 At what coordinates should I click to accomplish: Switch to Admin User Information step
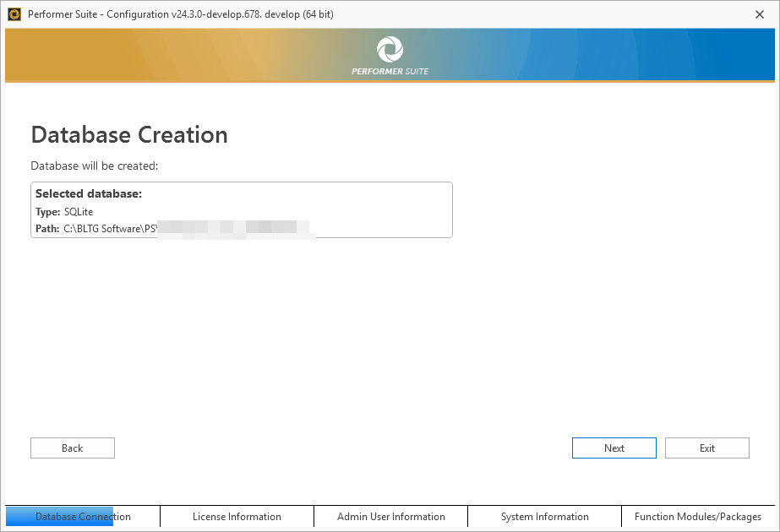coord(390,517)
